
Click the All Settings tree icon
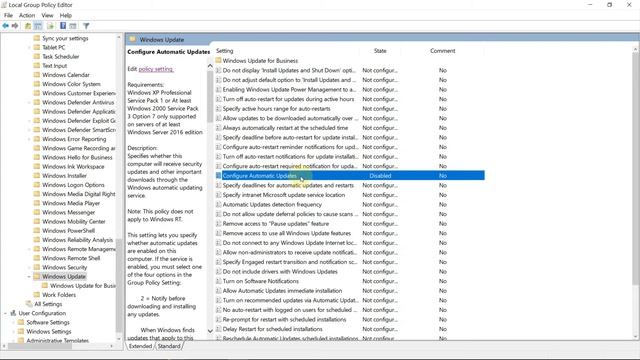(x=29, y=304)
